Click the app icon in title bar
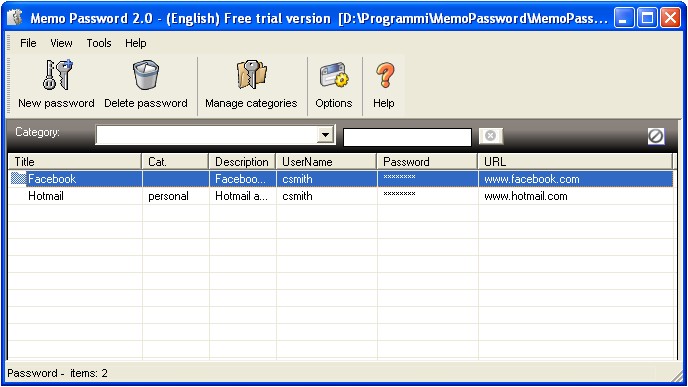The width and height of the screenshot is (688, 387). pos(15,18)
